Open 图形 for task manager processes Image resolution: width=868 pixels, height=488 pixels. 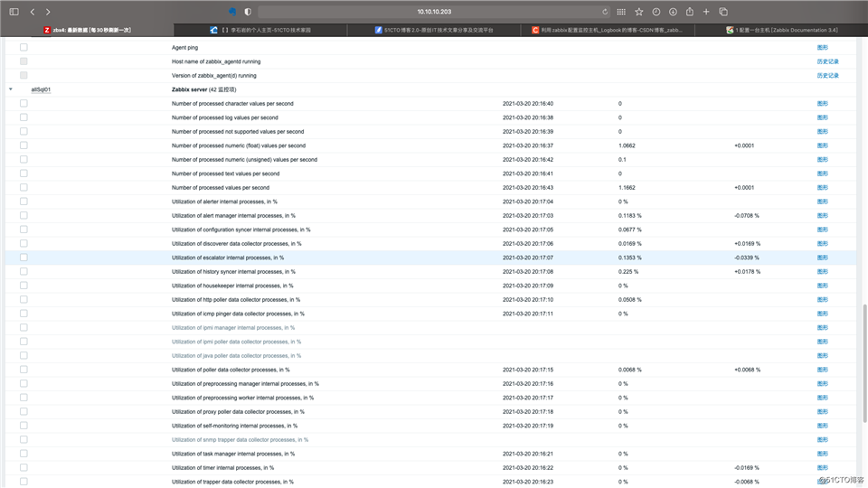point(822,454)
